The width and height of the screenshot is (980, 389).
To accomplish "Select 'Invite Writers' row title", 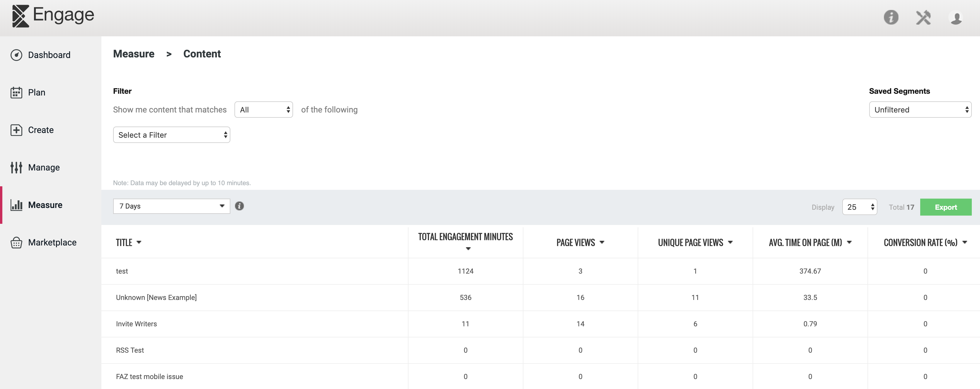I will 136,324.
